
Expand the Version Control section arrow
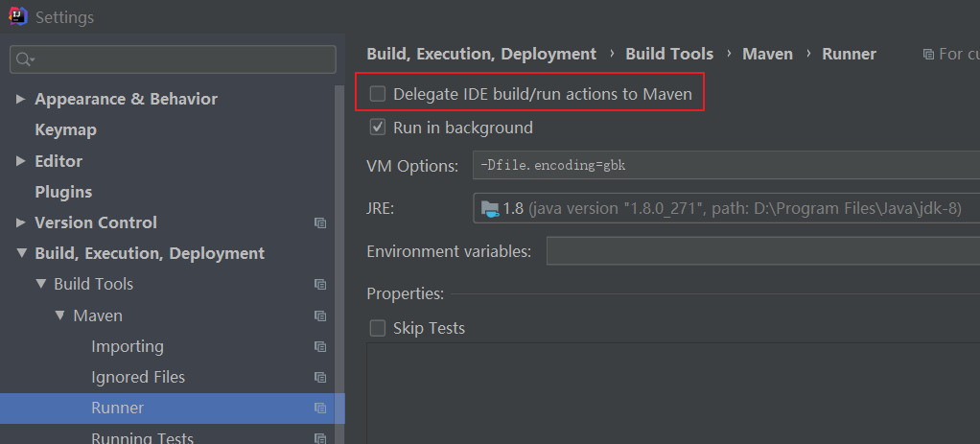[21, 222]
